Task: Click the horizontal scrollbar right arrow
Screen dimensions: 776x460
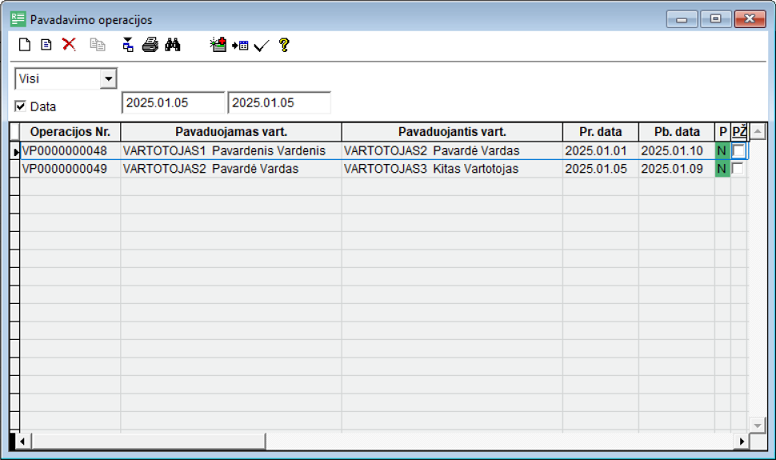Action: click(x=742, y=441)
